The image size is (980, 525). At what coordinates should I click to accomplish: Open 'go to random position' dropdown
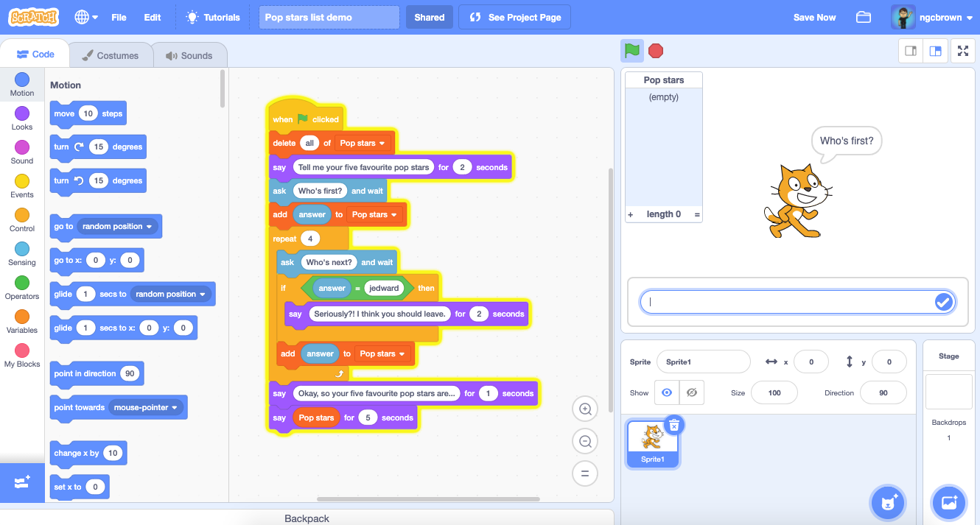point(118,226)
